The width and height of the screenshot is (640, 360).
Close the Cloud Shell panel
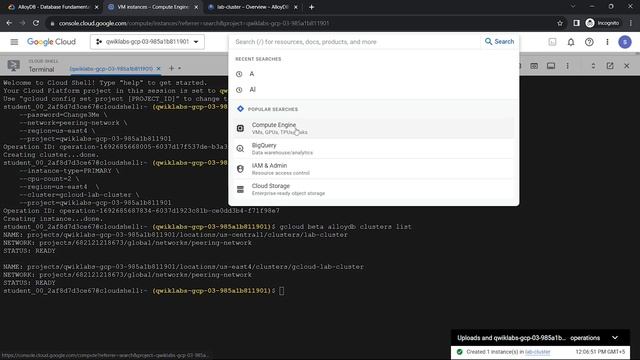pos(627,66)
